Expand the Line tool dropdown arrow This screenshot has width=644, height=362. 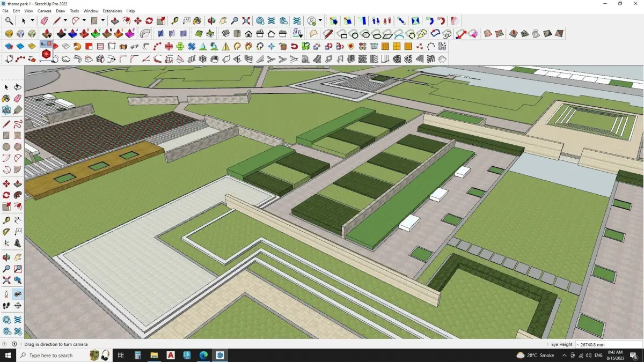(65, 21)
